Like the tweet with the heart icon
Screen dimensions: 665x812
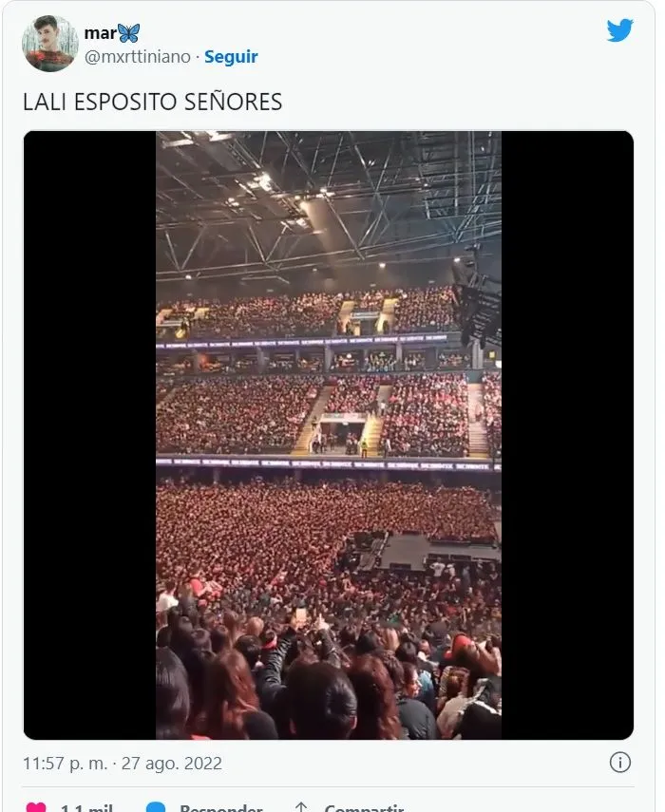36,807
